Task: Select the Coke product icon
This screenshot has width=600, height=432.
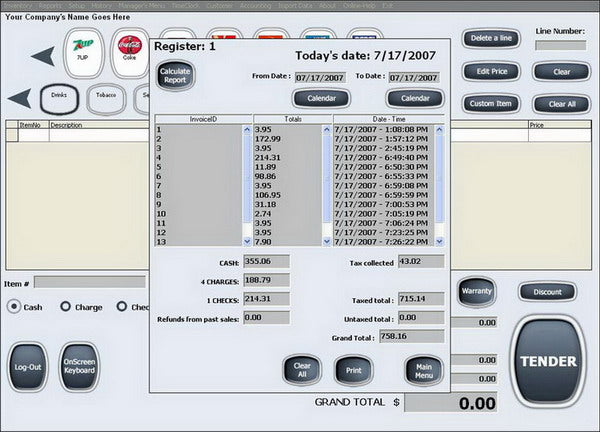Action: [129, 53]
